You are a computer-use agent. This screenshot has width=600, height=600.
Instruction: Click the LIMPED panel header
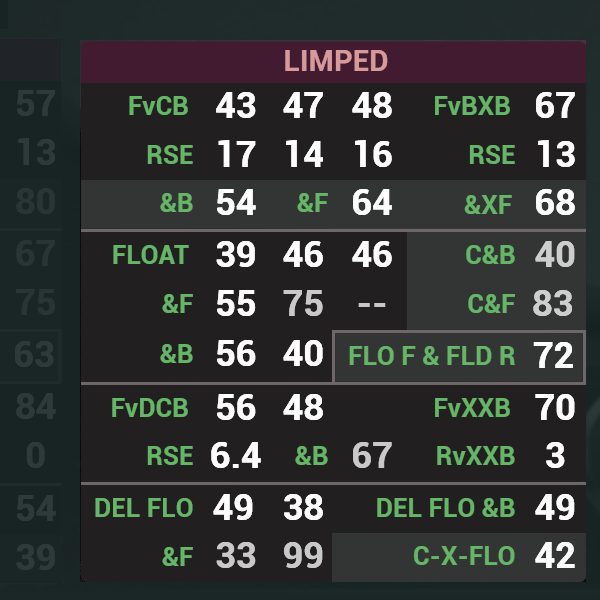pyautogui.click(x=333, y=62)
